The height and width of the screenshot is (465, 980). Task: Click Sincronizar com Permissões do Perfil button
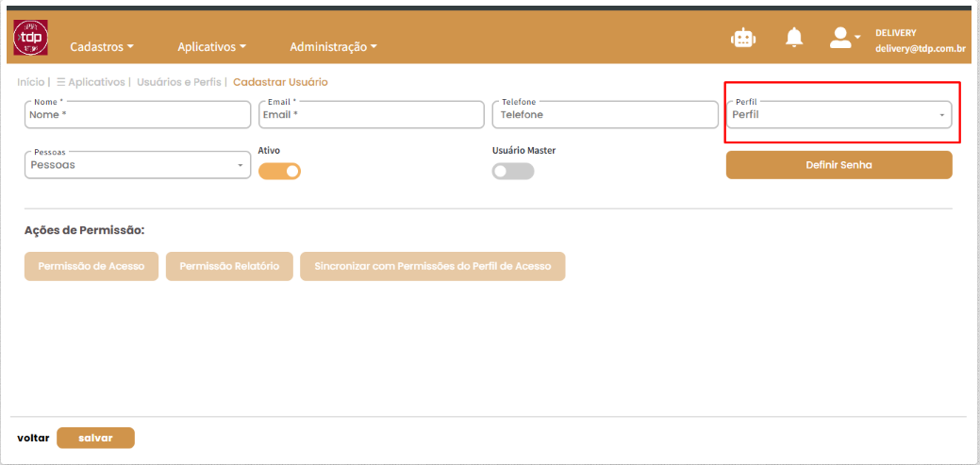click(x=433, y=266)
